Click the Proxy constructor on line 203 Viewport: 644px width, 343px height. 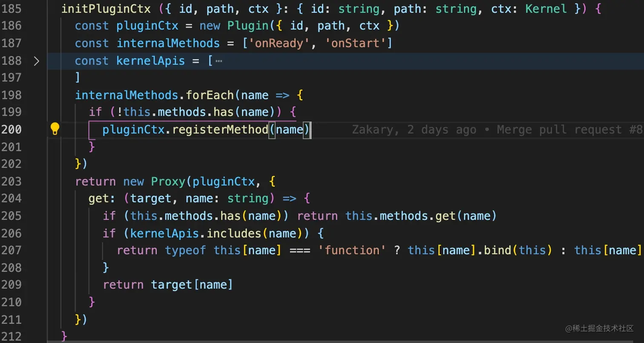[x=168, y=181]
